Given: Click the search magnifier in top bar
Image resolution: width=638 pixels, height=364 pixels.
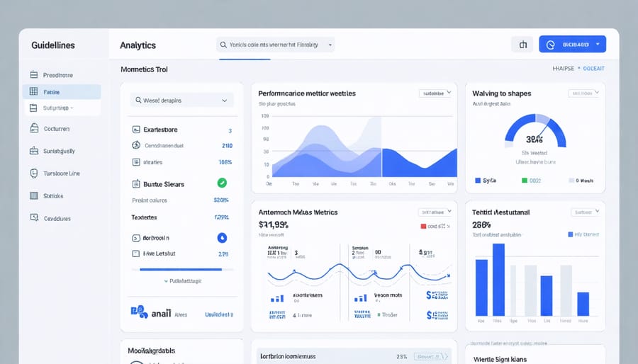Looking at the screenshot, I should (223, 45).
